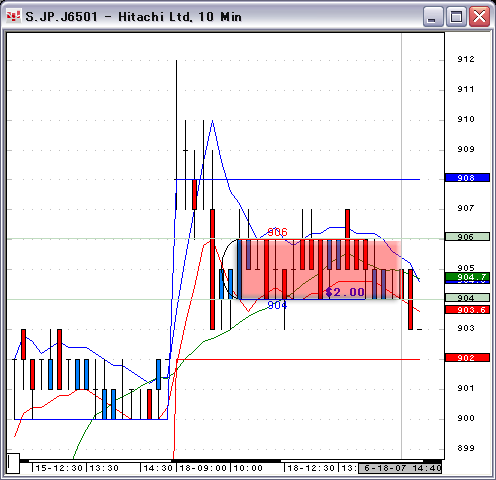Click the light green 904 price label
The height and width of the screenshot is (480, 496).
point(467,297)
